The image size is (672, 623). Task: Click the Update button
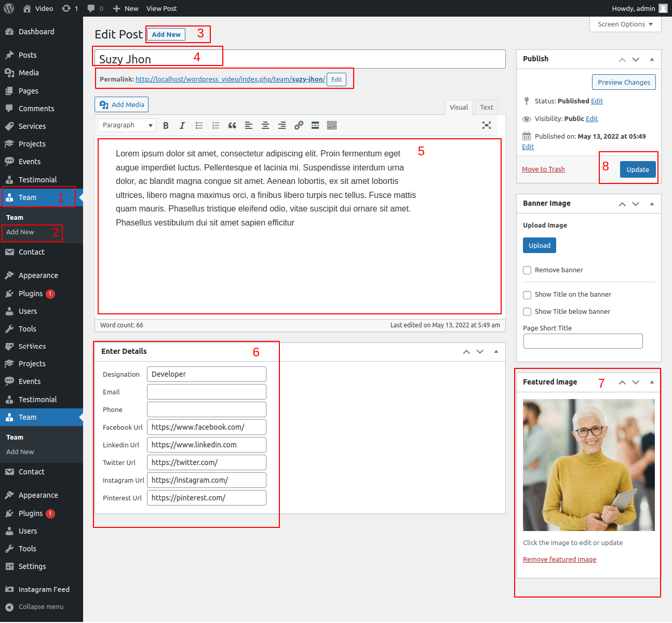(x=638, y=169)
